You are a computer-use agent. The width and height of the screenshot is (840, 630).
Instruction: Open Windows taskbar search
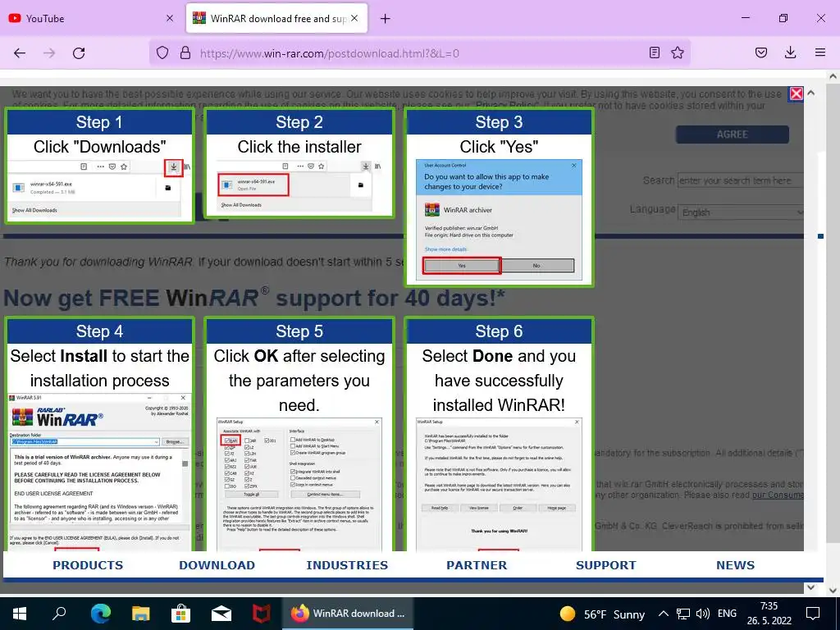point(59,614)
